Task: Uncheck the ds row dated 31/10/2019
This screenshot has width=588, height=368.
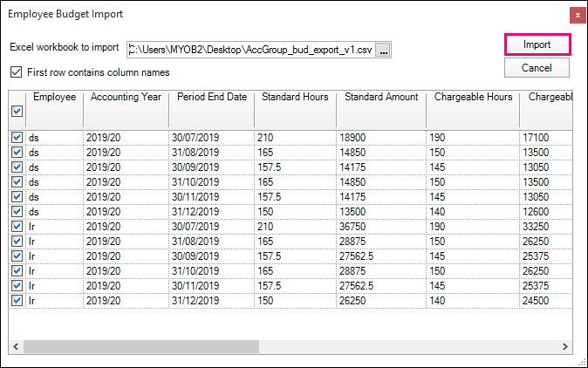Action: tap(17, 182)
